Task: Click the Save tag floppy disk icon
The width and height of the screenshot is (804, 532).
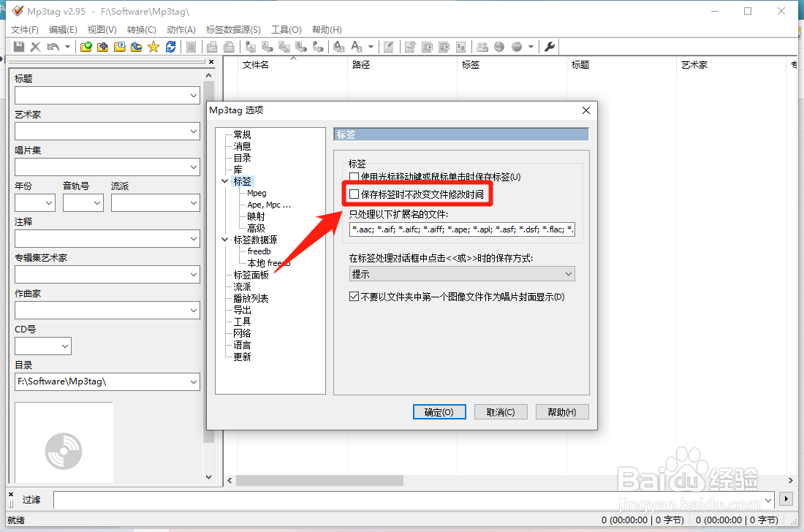Action: pos(19,47)
